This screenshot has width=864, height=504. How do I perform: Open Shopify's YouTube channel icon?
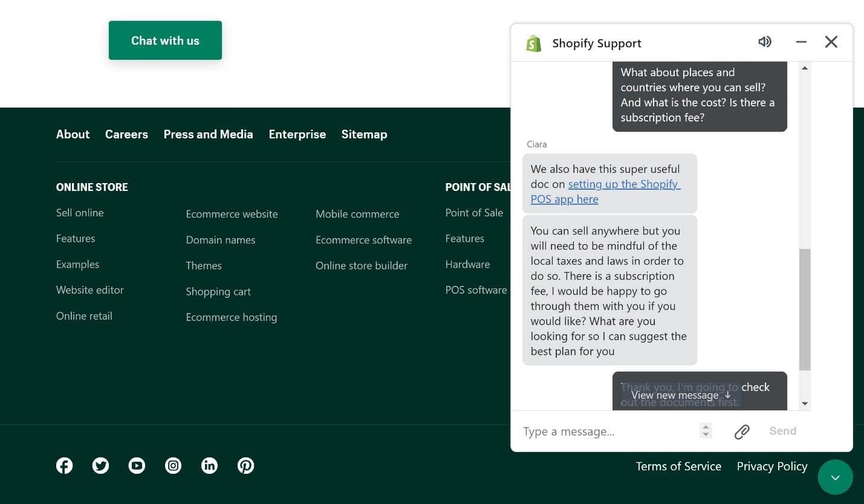[137, 465]
